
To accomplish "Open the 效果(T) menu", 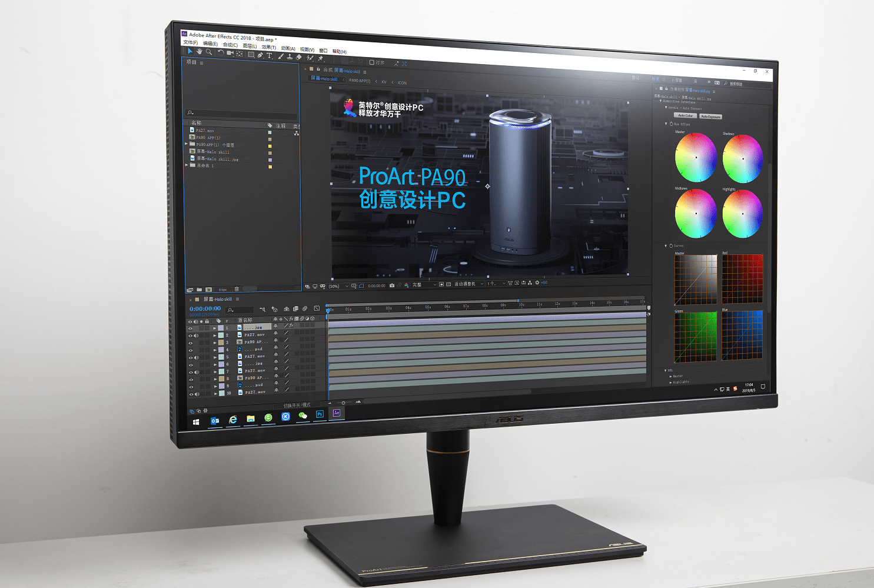I will coord(269,47).
